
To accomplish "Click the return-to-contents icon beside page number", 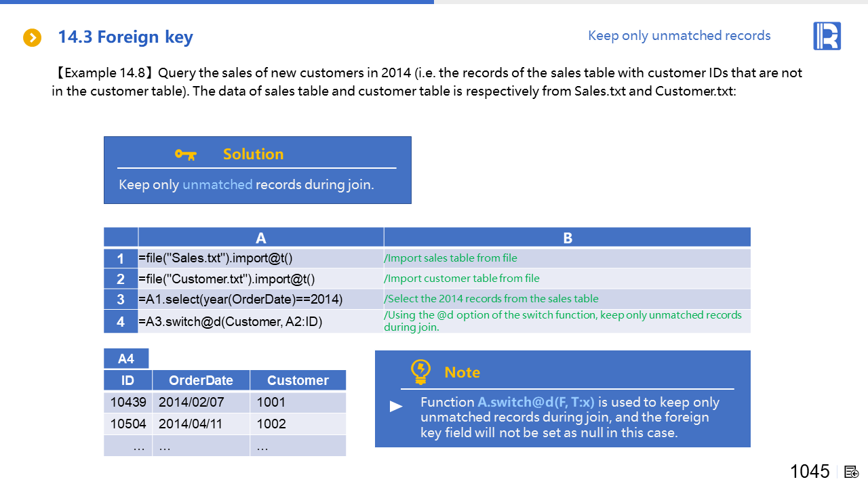I will click(852, 472).
